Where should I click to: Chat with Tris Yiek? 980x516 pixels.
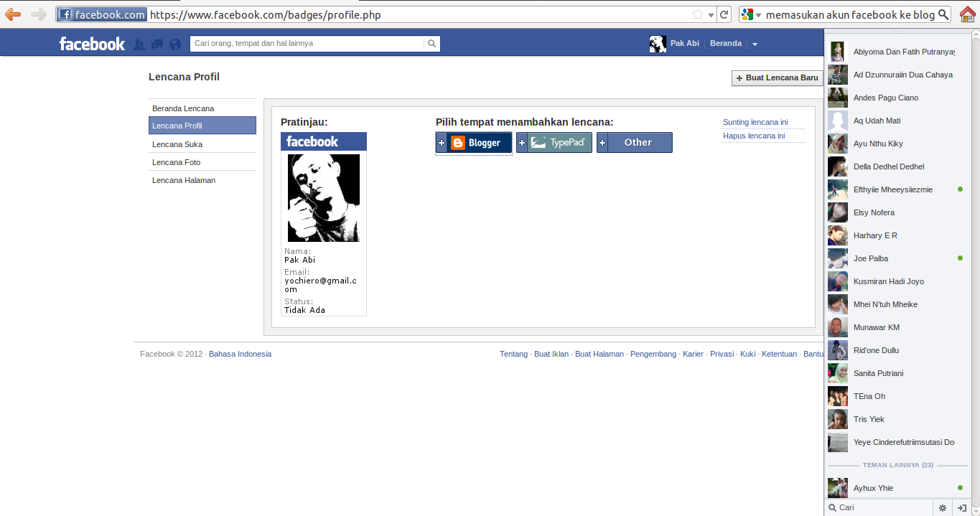[896, 419]
